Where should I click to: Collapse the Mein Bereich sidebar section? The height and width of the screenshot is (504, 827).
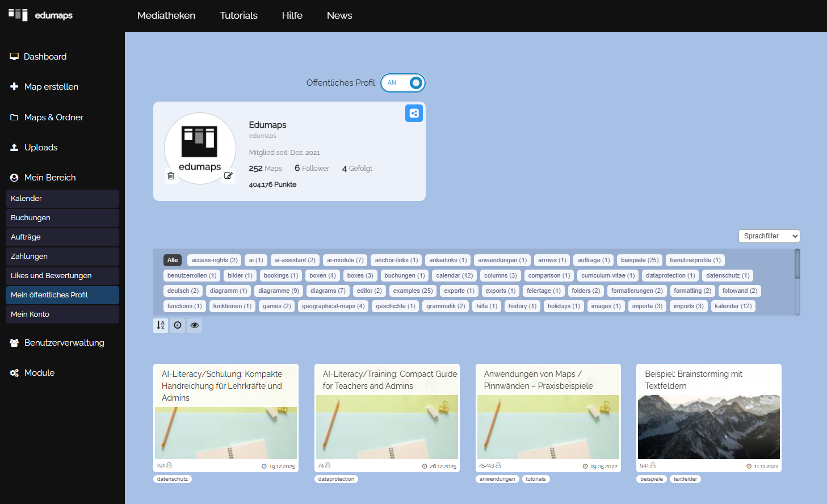[50, 178]
